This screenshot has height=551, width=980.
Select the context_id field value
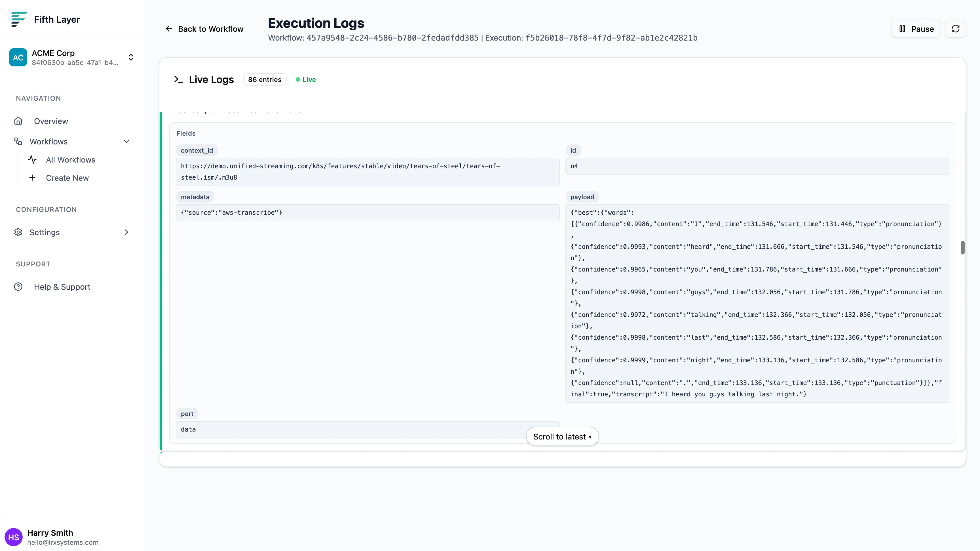(x=367, y=172)
